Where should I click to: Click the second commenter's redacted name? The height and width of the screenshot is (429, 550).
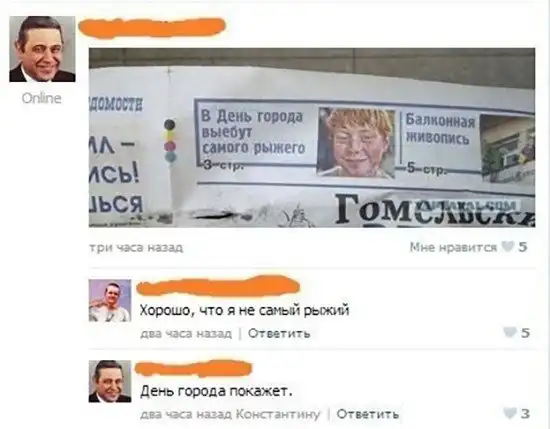coord(194,368)
